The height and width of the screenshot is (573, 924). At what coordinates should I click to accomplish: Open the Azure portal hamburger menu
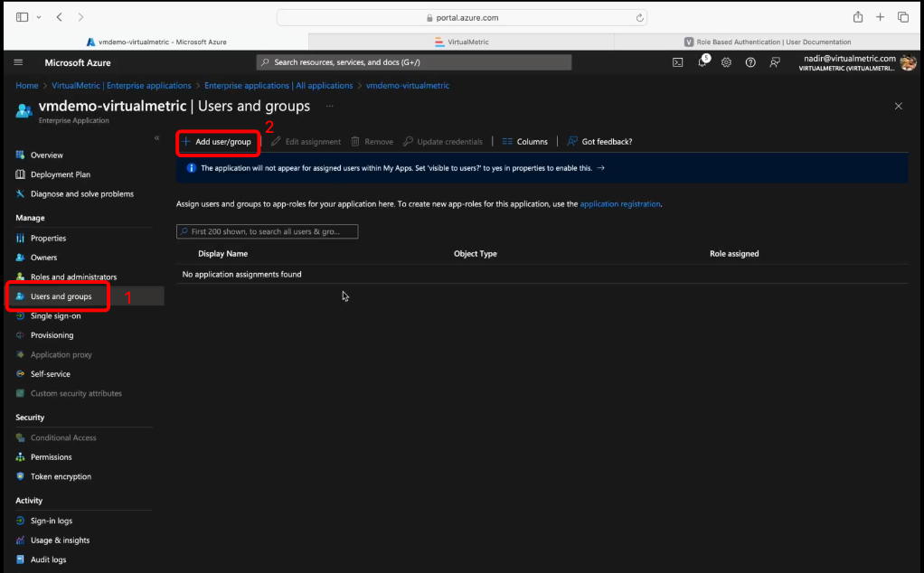(x=18, y=62)
